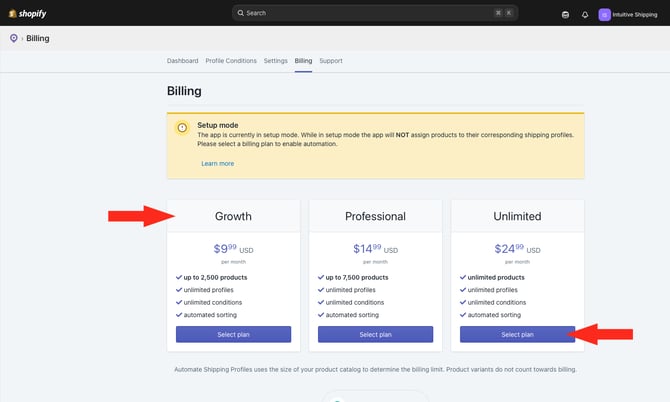The height and width of the screenshot is (402, 670).
Task: Go to the Settings tab
Action: coord(276,61)
